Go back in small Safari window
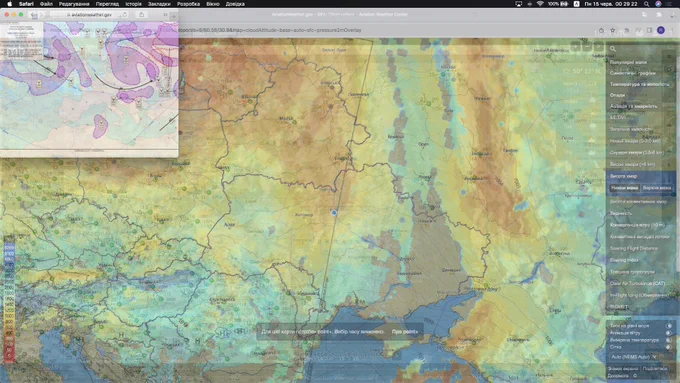Screen dimensions: 680x383 coord(33,15)
